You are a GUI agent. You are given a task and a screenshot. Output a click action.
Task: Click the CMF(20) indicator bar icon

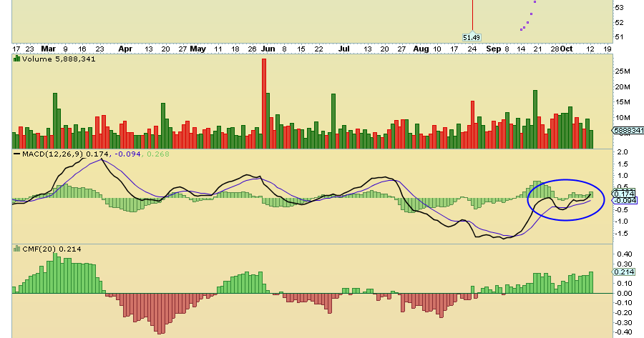[x=17, y=249]
